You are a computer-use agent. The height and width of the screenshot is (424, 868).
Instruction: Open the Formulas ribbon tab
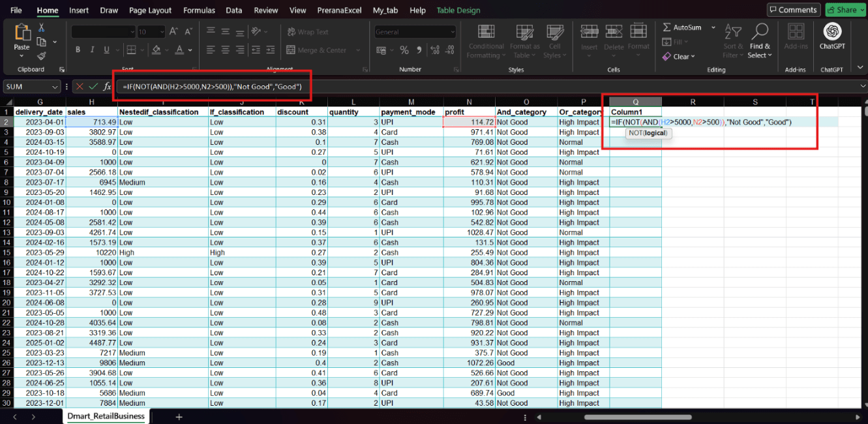pyautogui.click(x=200, y=10)
